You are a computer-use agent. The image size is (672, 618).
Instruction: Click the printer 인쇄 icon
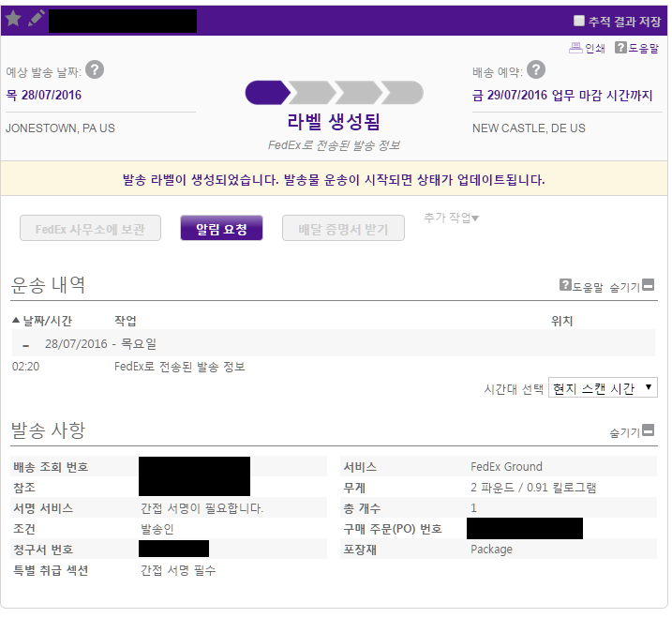tap(575, 48)
